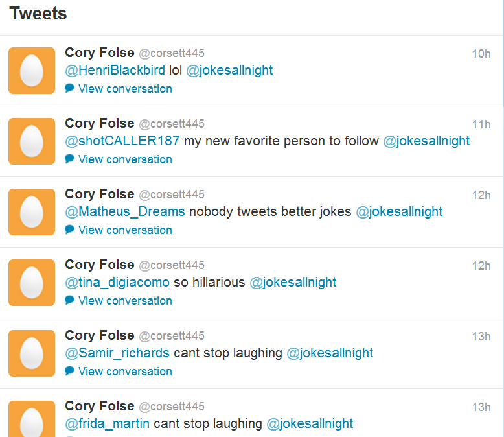Click egg avatar next to @Matheus_Dreams tweet
This screenshot has height=437, width=504.
[x=32, y=212]
